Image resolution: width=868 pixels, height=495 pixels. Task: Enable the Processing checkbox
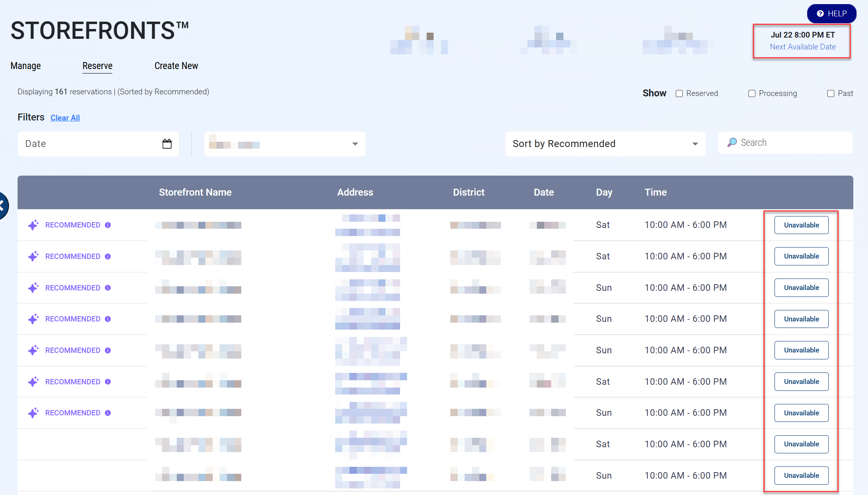pos(752,94)
